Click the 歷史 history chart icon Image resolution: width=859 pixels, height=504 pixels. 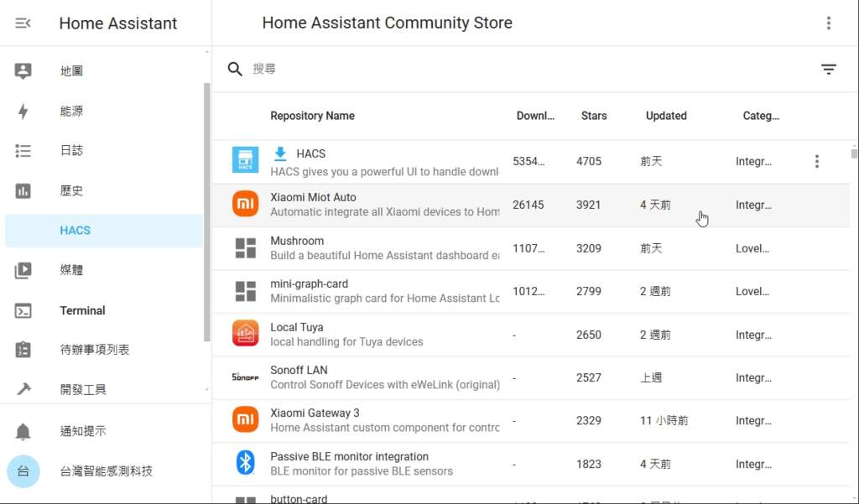pyautogui.click(x=23, y=191)
